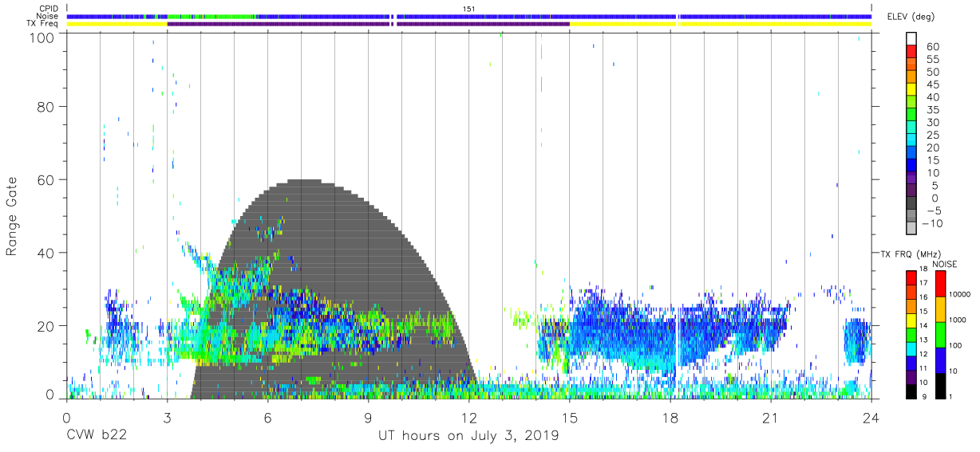Image resolution: width=980 pixels, height=452 pixels.
Task: Click the x-axis tick label '15'
Action: (x=569, y=417)
